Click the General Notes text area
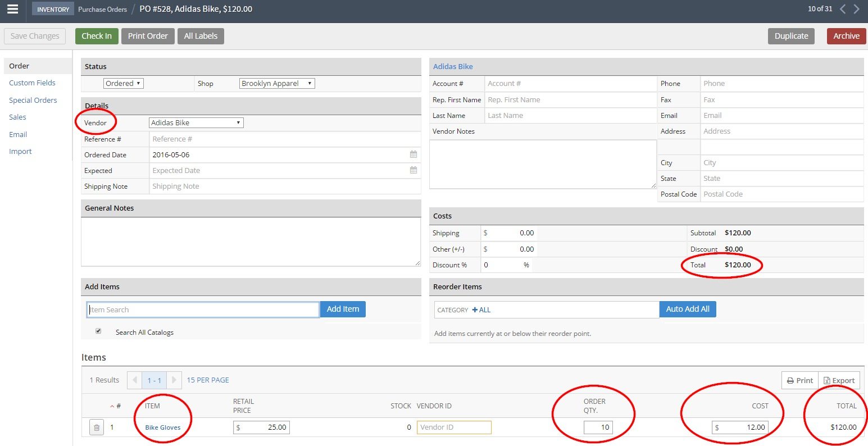868x446 pixels. tap(251, 242)
